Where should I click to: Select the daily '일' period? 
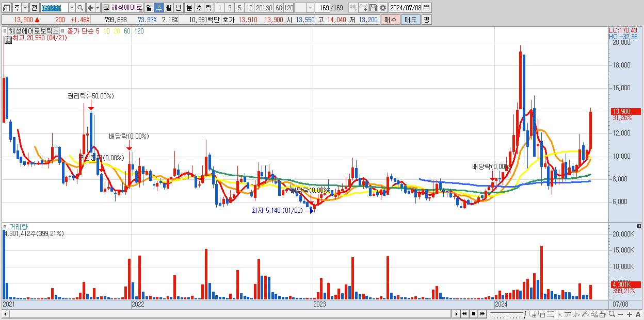point(149,8)
